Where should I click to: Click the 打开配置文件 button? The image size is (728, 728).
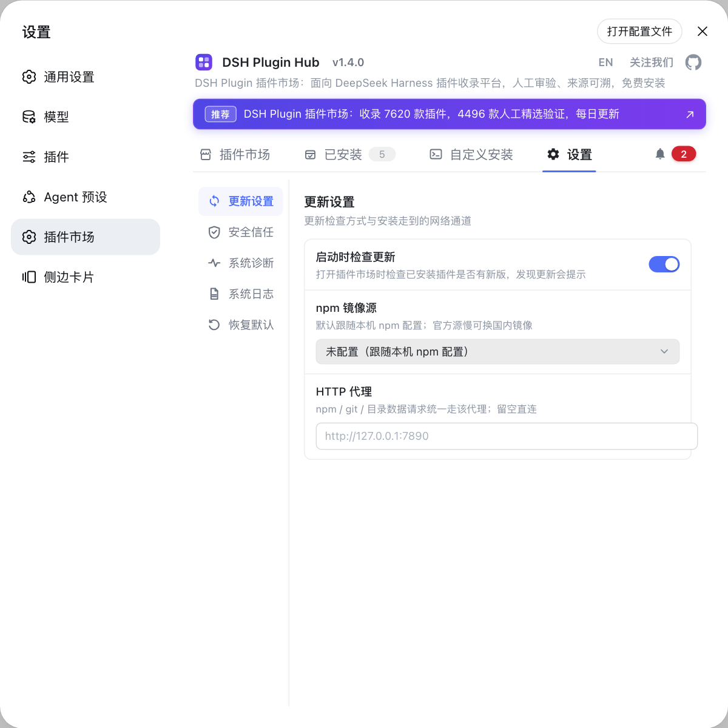click(639, 32)
